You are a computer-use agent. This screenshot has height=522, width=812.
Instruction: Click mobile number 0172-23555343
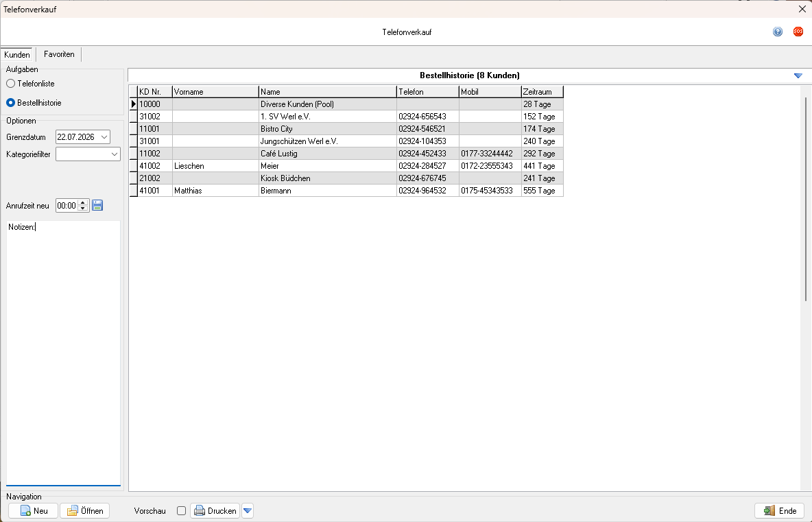pyautogui.click(x=490, y=166)
